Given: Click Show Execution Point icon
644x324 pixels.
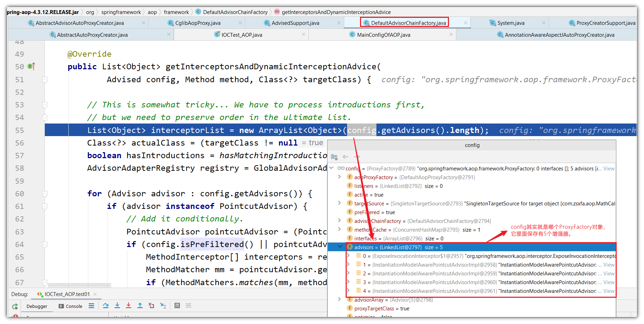Looking at the screenshot, I should tap(91, 305).
